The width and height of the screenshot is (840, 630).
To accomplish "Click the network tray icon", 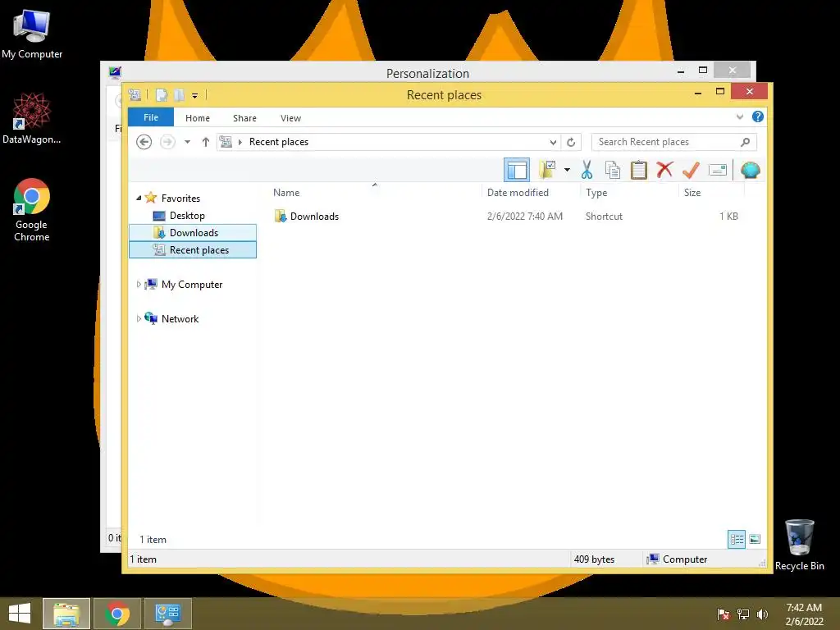I will click(743, 614).
